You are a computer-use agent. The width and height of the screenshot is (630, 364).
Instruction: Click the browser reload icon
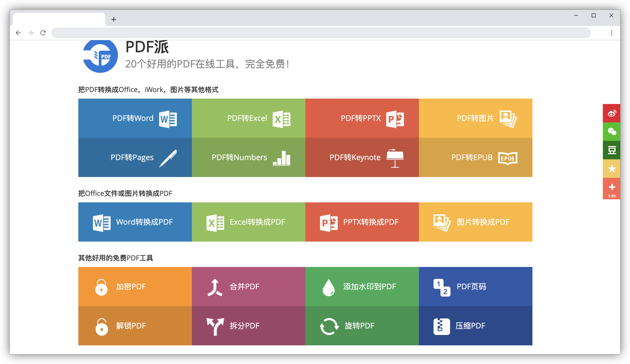43,33
